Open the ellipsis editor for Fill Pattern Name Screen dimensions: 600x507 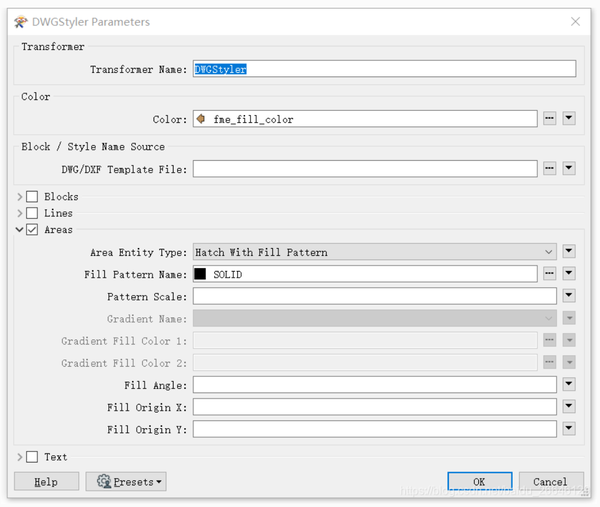pyautogui.click(x=549, y=274)
